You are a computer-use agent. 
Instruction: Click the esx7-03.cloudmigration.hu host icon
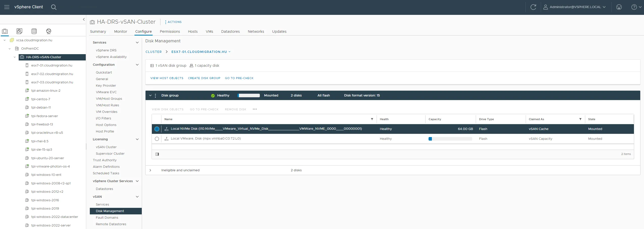tap(27, 82)
